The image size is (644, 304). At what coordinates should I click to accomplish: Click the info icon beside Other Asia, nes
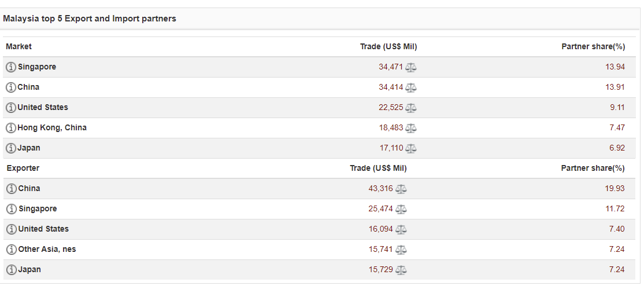click(11, 250)
